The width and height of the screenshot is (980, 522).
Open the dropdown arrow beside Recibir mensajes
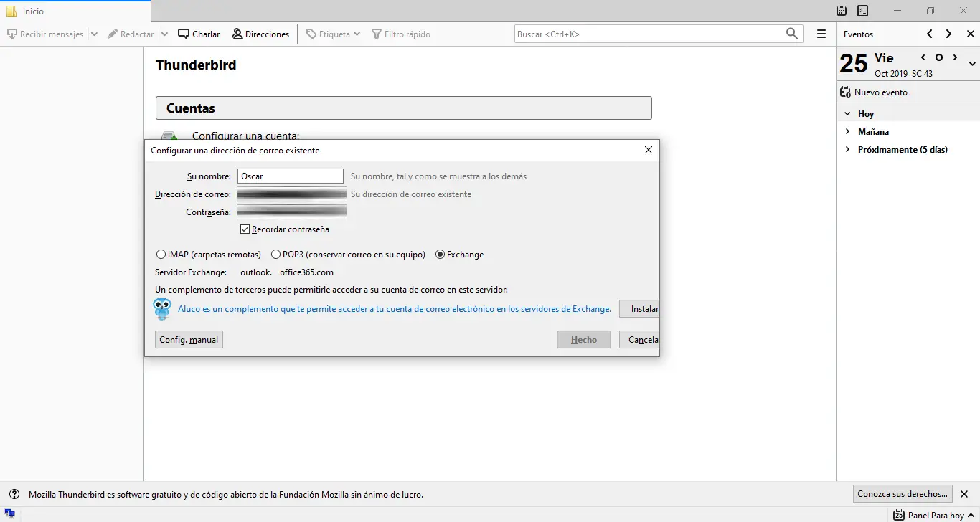click(x=94, y=34)
